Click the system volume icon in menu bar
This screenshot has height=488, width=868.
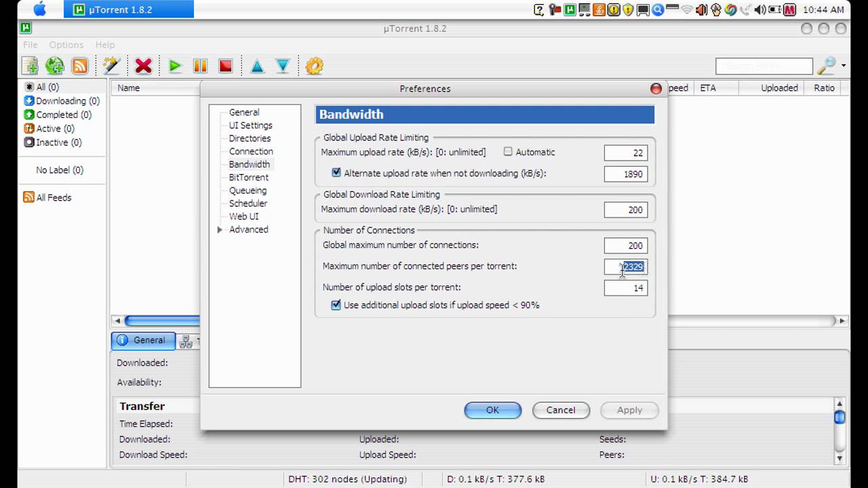tap(759, 9)
